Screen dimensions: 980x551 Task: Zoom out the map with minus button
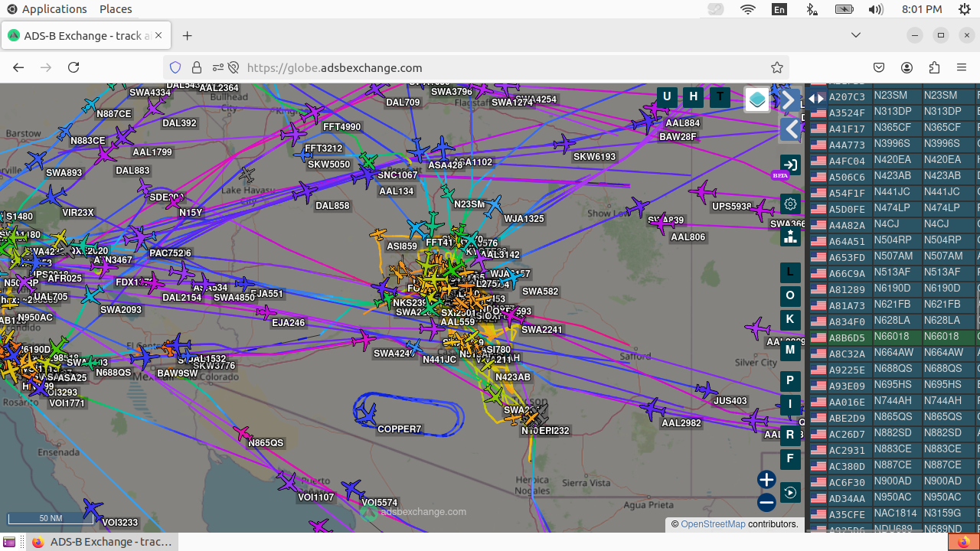[x=766, y=503]
